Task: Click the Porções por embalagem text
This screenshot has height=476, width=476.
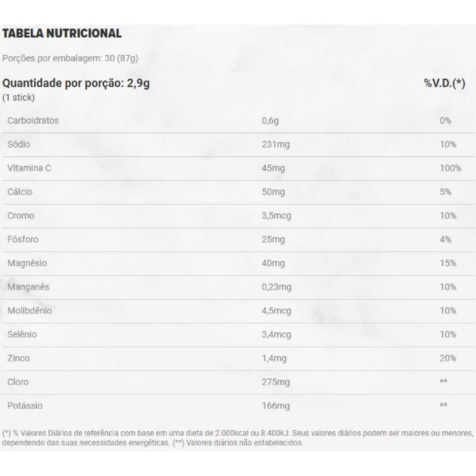Action: (x=70, y=58)
